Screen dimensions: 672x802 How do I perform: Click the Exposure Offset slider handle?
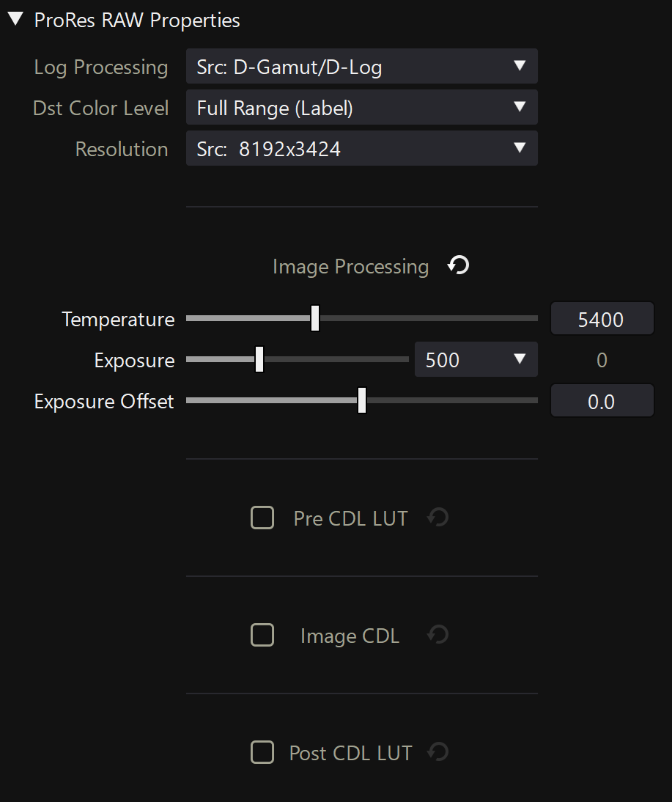pyautogui.click(x=362, y=401)
